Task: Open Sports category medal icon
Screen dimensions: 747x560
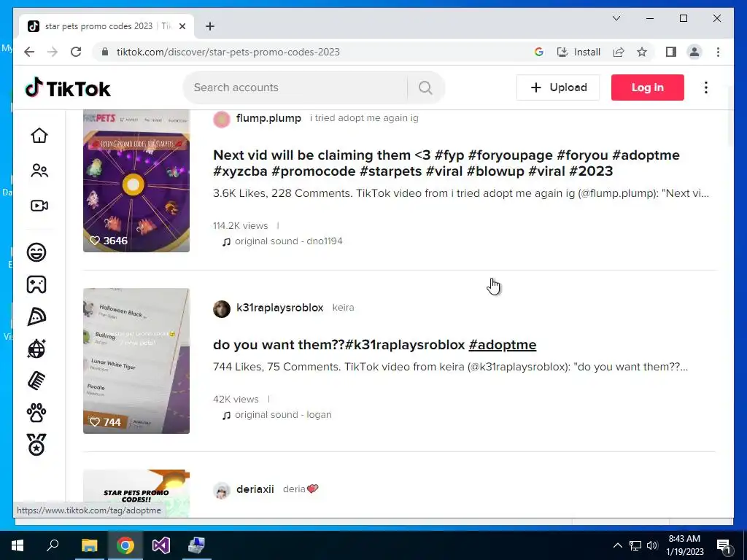Action: click(x=36, y=445)
